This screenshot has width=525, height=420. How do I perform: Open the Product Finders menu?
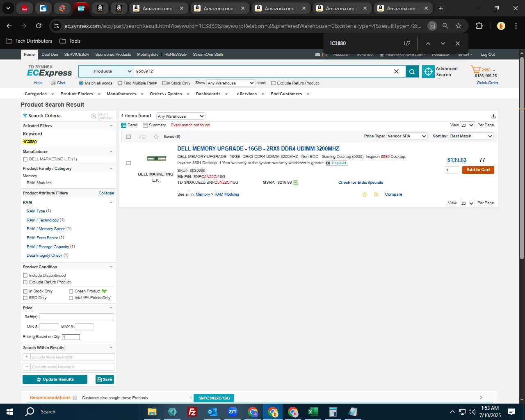[x=80, y=94]
